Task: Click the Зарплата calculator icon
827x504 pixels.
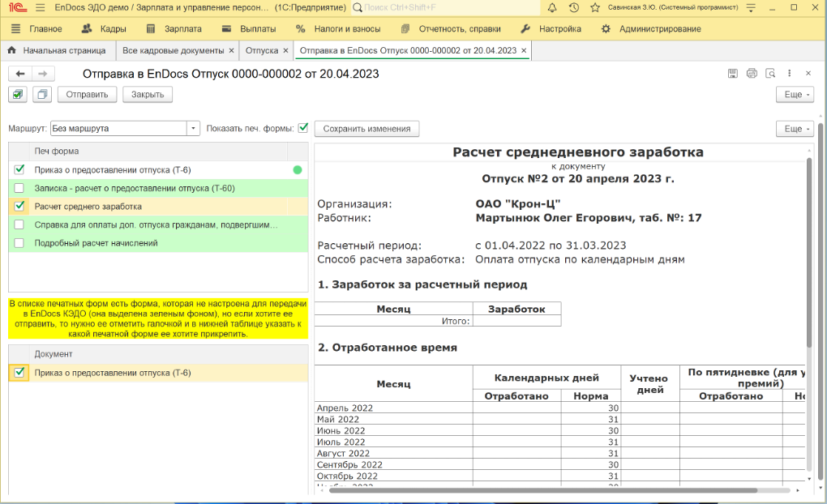Action: (151, 28)
